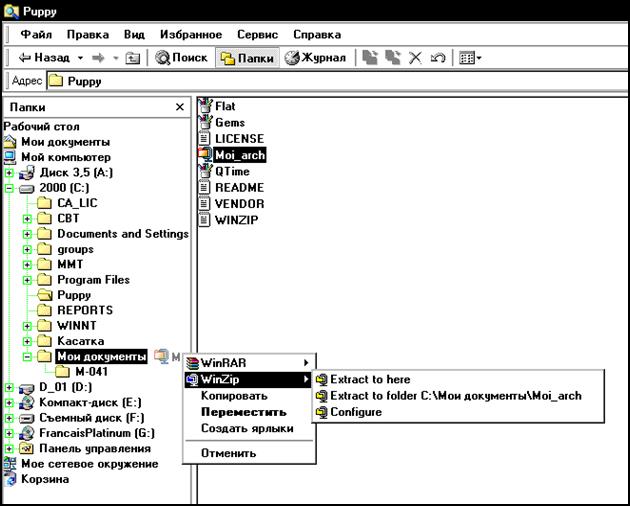The height and width of the screenshot is (506, 630).
Task: Select Компакт-диск (E:) drive icon
Action: click(27, 402)
